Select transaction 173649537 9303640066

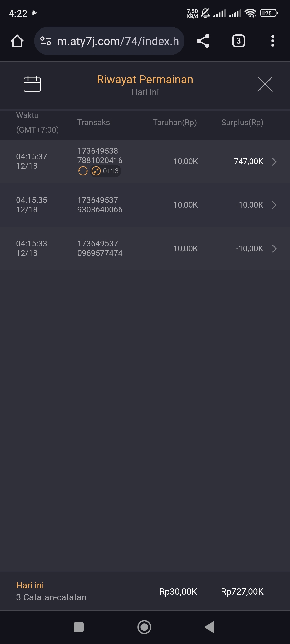[100, 205]
